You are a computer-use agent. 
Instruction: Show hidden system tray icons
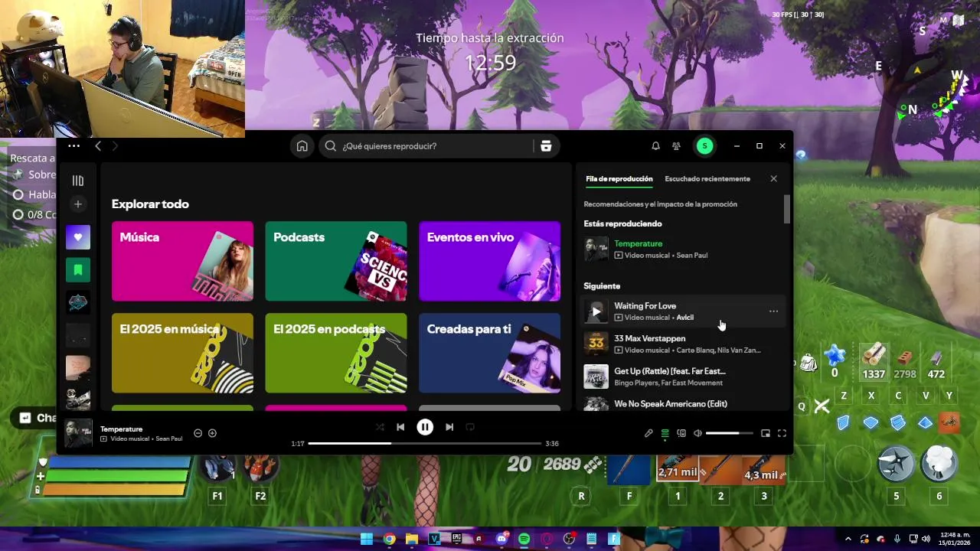[848, 539]
